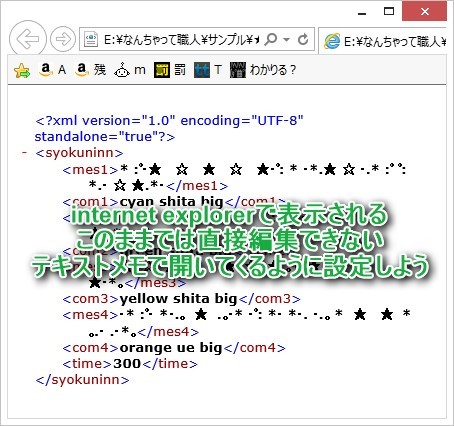Screen dimensions: 454x426
Task: Open the yellow 罰 bookmark
Action: pos(170,70)
